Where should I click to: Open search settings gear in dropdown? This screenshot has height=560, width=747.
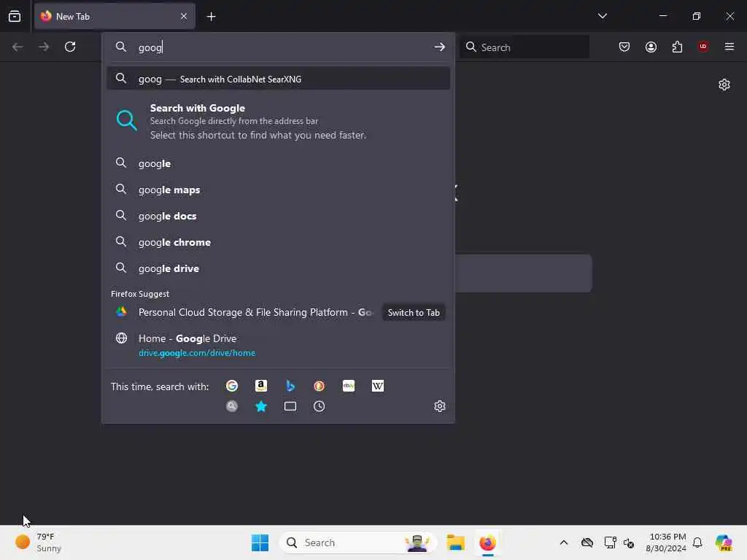click(440, 406)
